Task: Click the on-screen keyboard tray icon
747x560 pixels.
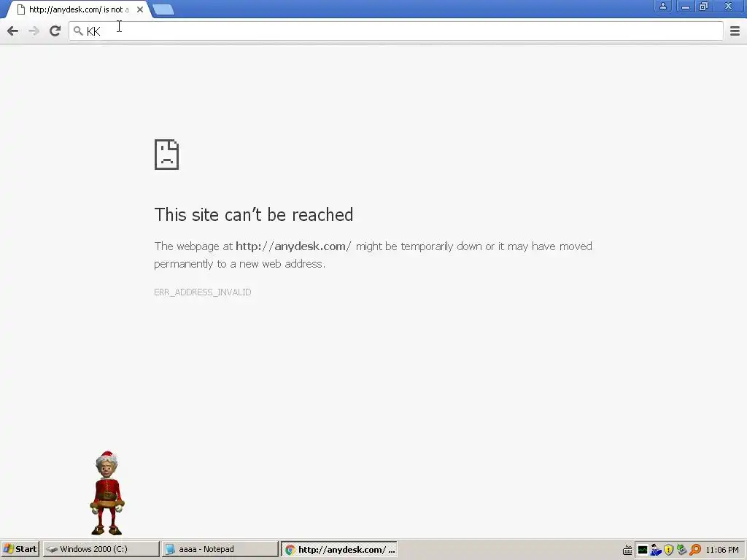Action: coord(627,550)
